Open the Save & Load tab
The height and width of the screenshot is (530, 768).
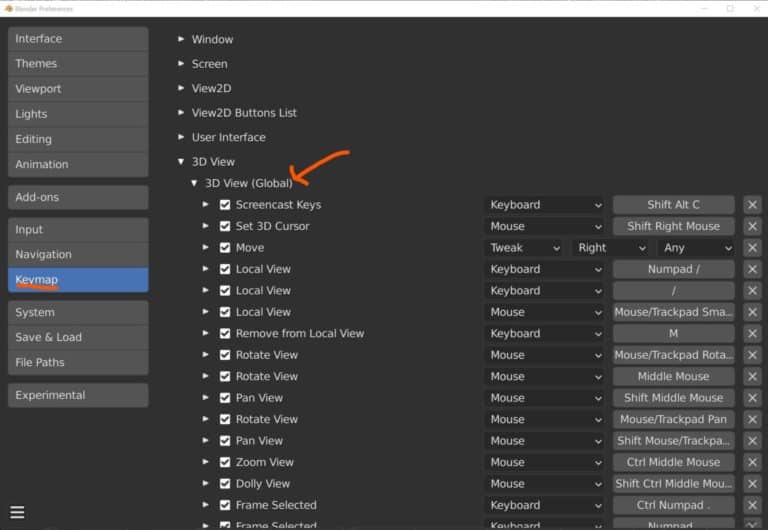point(78,337)
